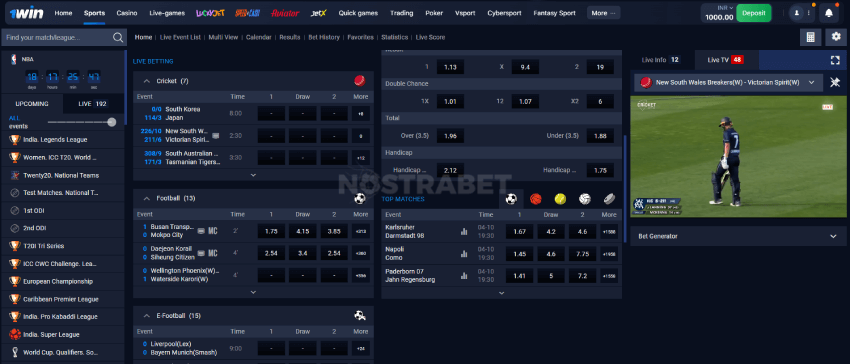Switch to Live Info tab
850x364 pixels.
pos(661,60)
